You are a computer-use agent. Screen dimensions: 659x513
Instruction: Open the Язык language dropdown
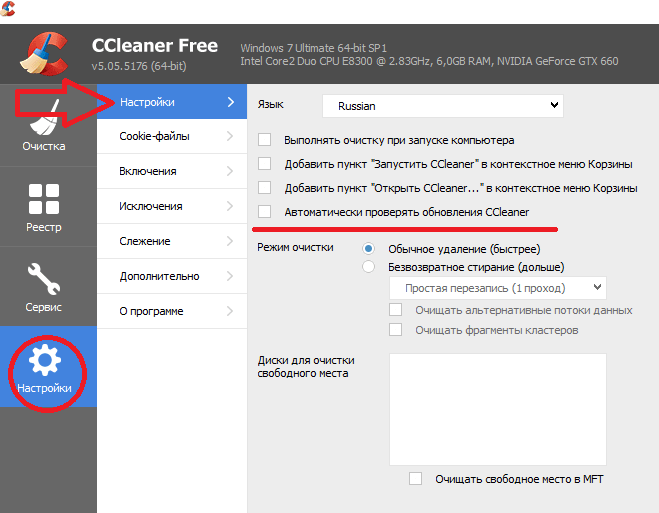tap(443, 106)
